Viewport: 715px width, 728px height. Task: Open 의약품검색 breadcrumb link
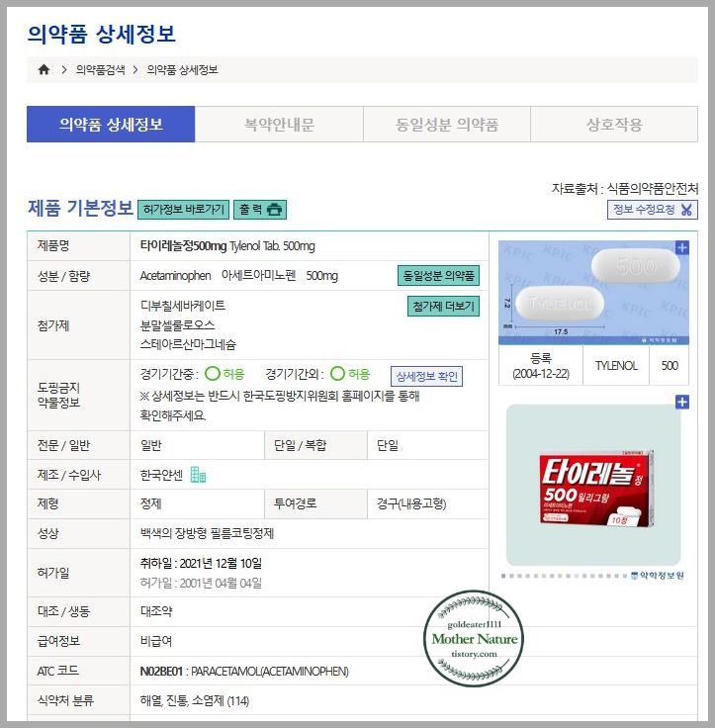click(100, 69)
